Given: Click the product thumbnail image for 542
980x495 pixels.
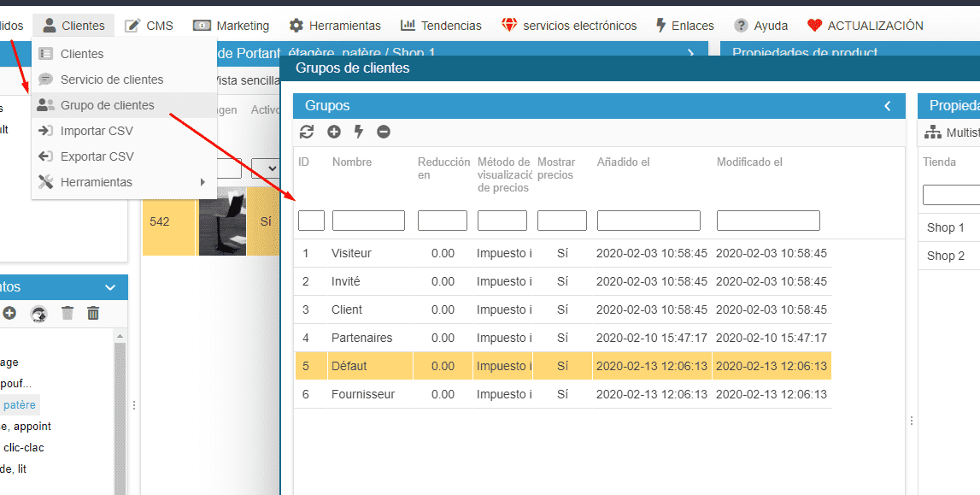Looking at the screenshot, I should (x=222, y=221).
